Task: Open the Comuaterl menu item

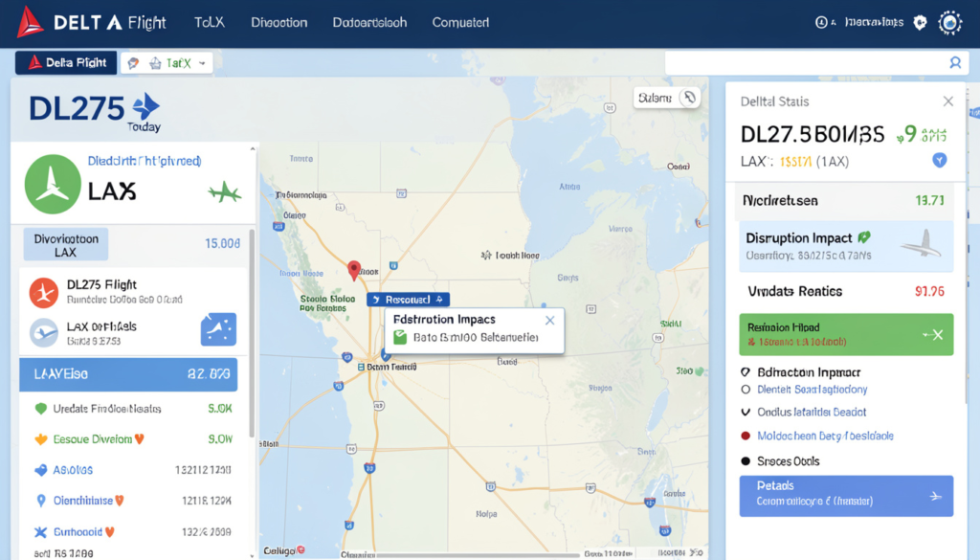Action: [x=460, y=23]
